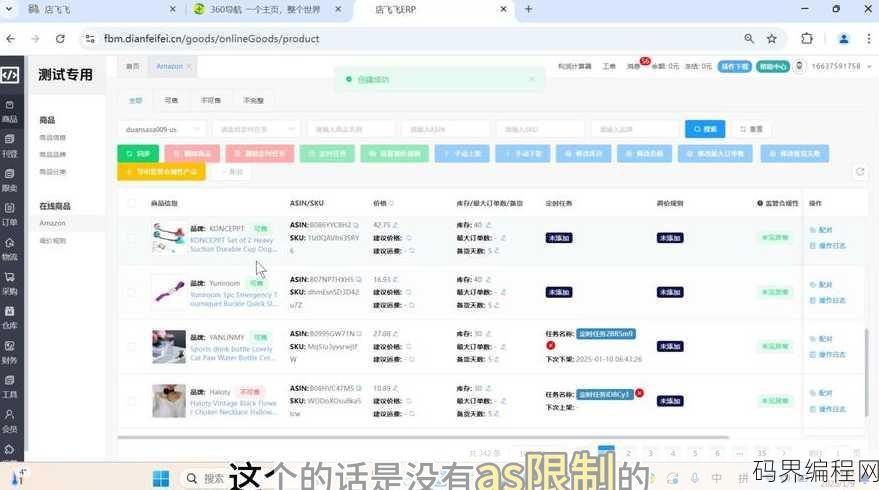Switch to the 不可售 filter tab

pos(211,100)
